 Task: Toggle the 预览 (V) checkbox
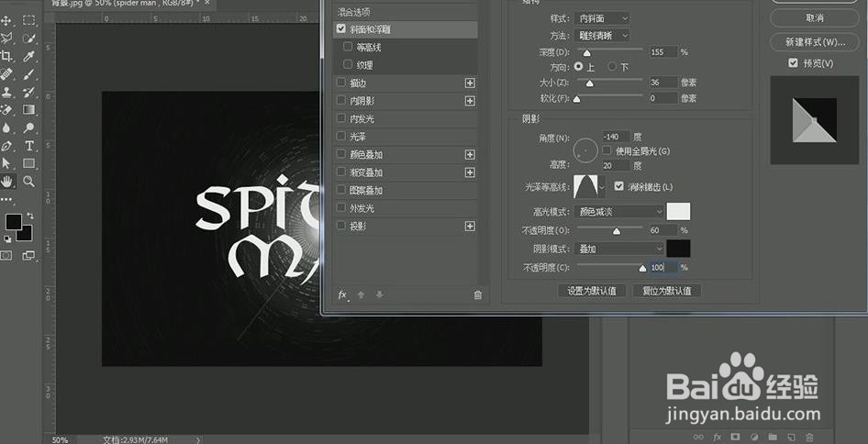794,63
